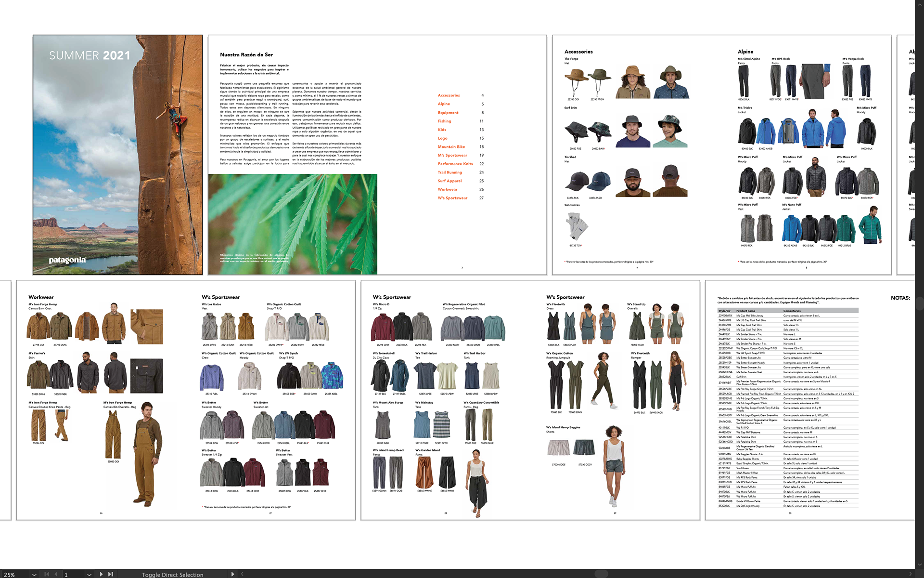Click vertical scroll down arrow
Screen dimensions: 924x578
pyautogui.click(x=920, y=565)
